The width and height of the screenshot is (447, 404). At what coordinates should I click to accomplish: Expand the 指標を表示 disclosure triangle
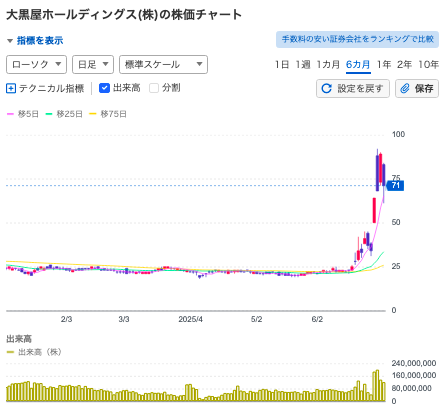[10, 41]
